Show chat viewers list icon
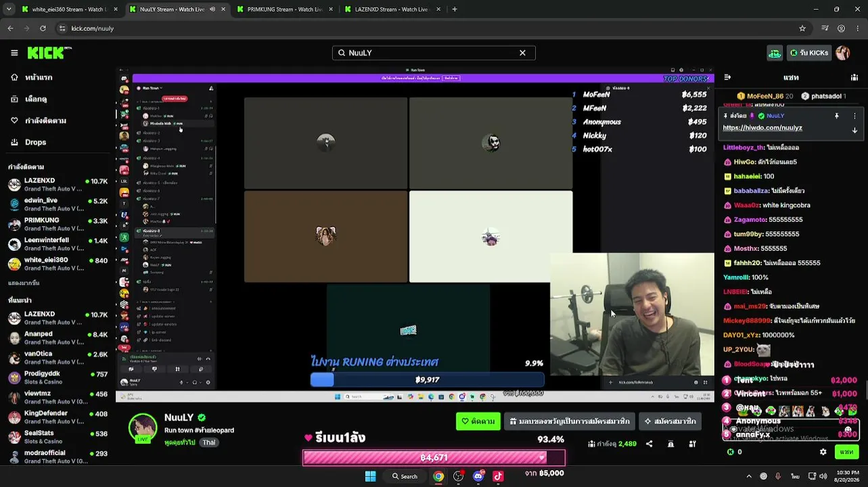 click(x=854, y=77)
